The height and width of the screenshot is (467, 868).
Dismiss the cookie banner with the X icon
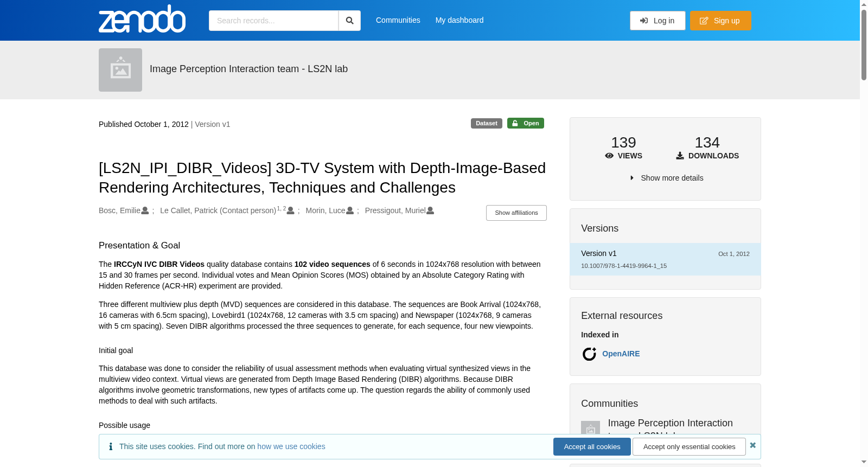[x=752, y=445]
